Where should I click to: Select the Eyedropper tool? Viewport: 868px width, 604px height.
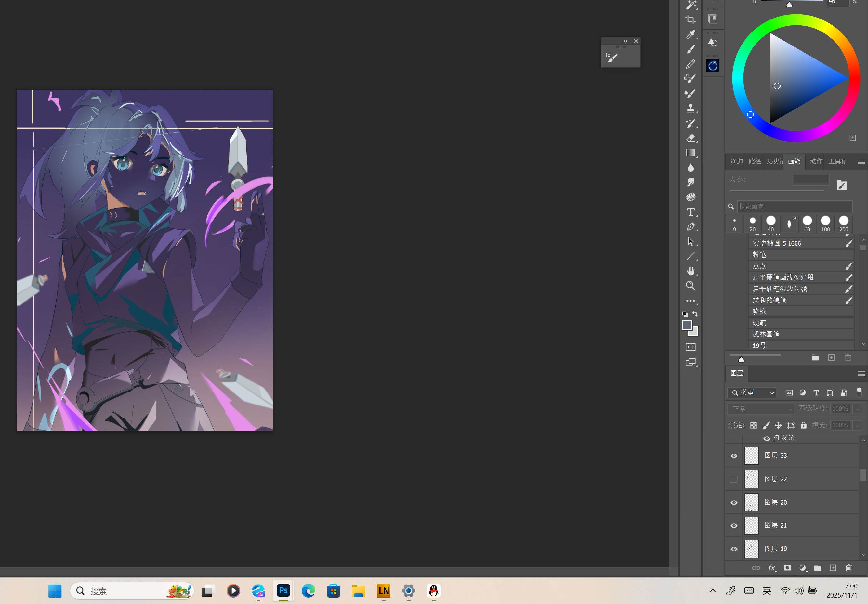(690, 35)
